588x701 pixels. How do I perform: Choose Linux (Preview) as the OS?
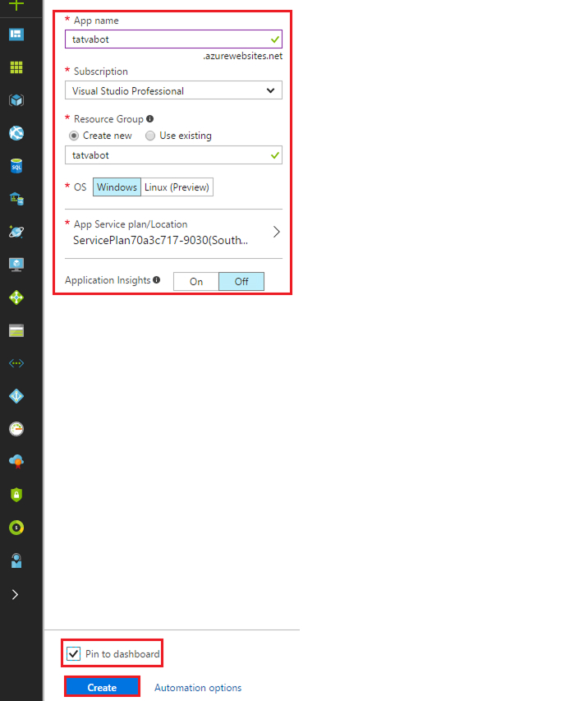177,187
